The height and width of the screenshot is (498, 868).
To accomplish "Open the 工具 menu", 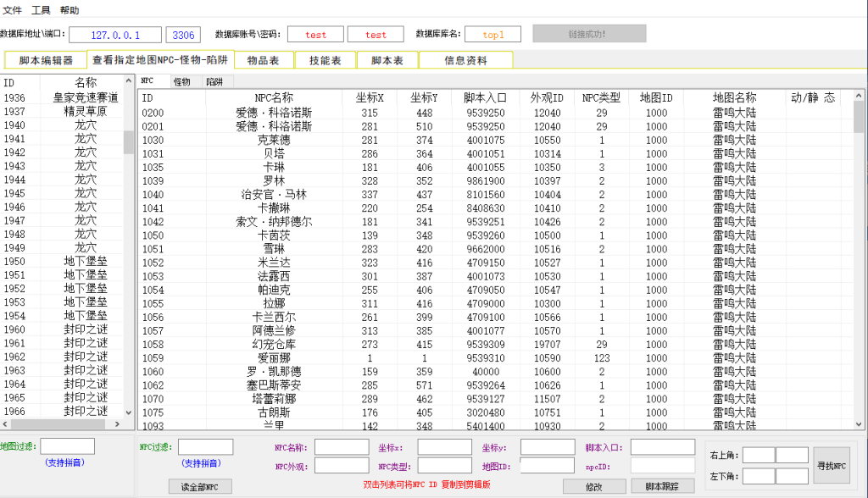I will [41, 10].
